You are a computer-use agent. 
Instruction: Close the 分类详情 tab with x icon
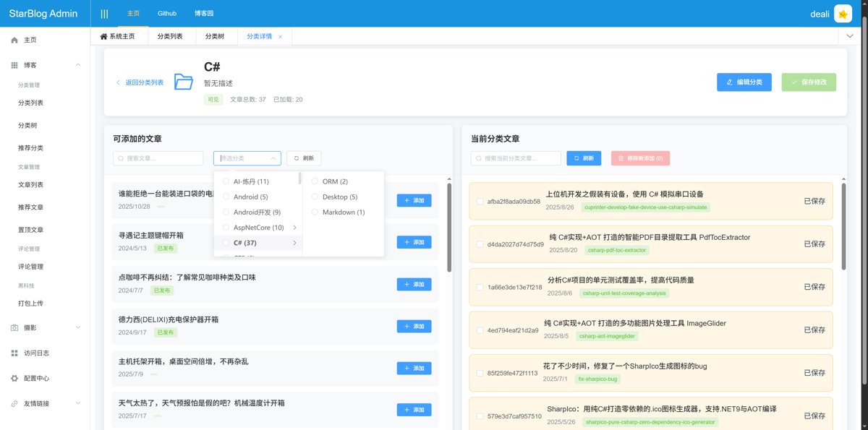coord(281,36)
